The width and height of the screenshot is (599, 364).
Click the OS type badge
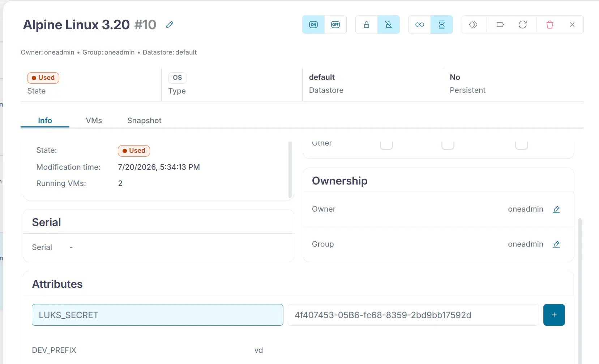pos(177,78)
